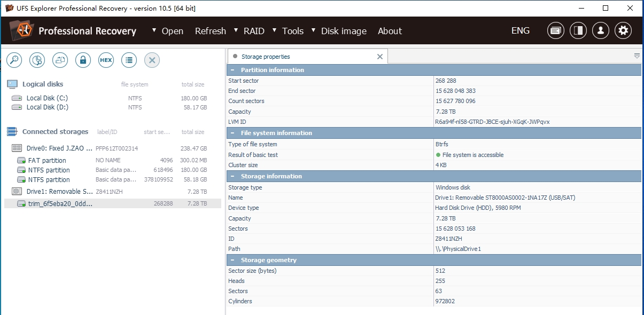Click the Count sectors value 15 627 780 096
Image resolution: width=644 pixels, height=315 pixels.
coord(455,101)
